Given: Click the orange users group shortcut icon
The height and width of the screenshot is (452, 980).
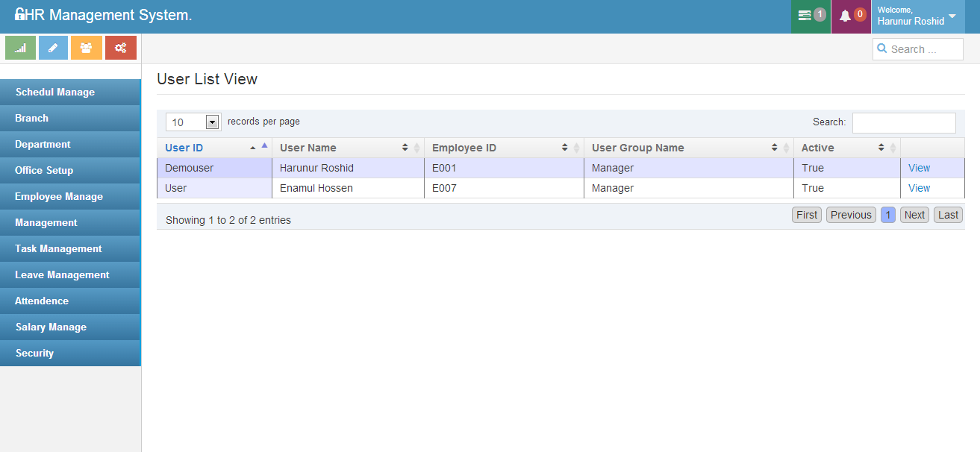Looking at the screenshot, I should [87, 48].
